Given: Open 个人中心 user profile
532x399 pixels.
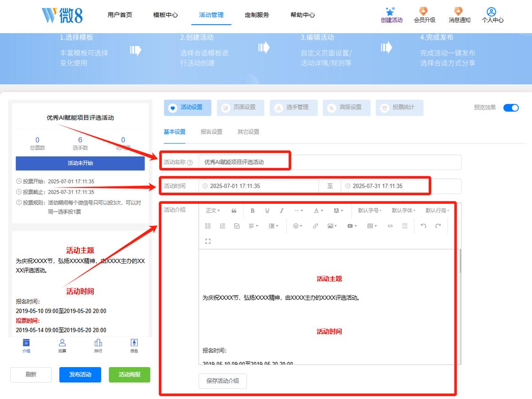Looking at the screenshot, I should click(x=493, y=15).
